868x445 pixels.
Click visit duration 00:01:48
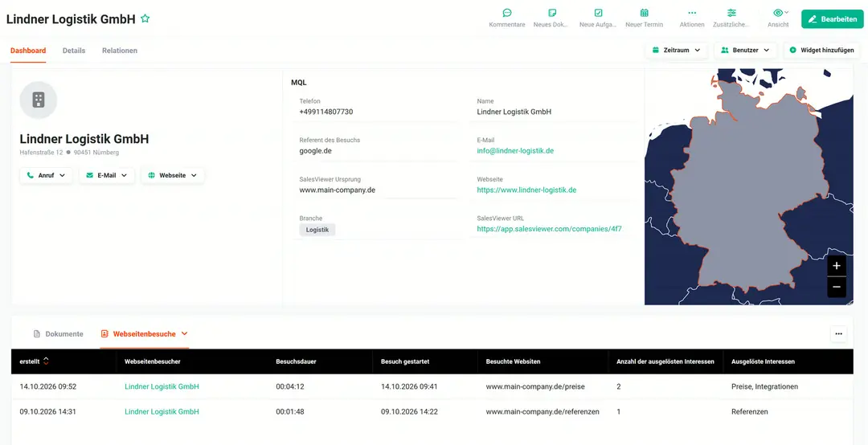click(x=290, y=412)
